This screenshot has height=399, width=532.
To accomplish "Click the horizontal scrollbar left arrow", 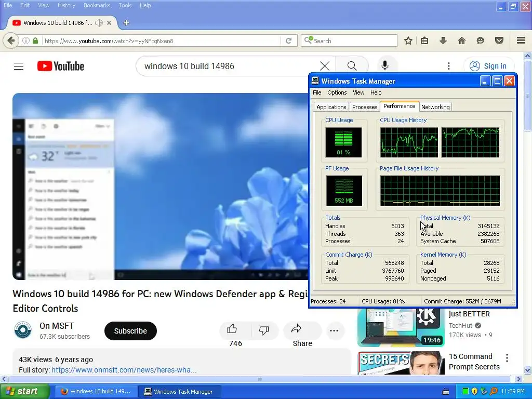I will click(x=4, y=379).
